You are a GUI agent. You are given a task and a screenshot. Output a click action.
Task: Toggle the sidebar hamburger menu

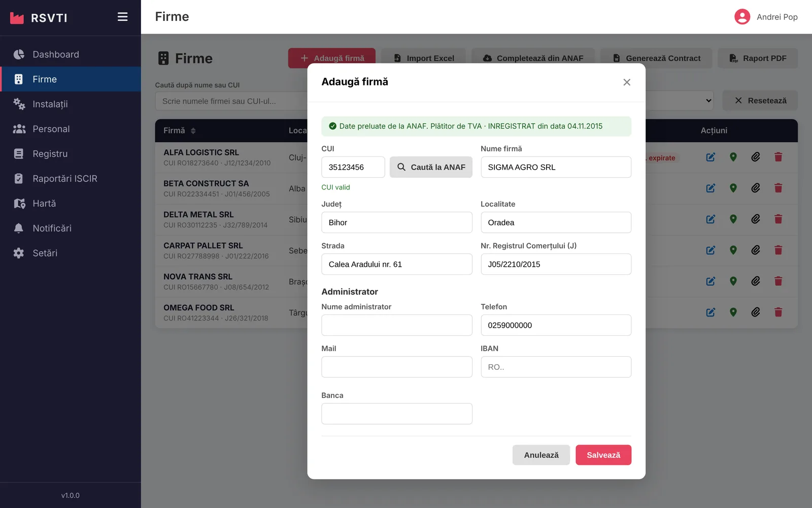[x=122, y=17]
